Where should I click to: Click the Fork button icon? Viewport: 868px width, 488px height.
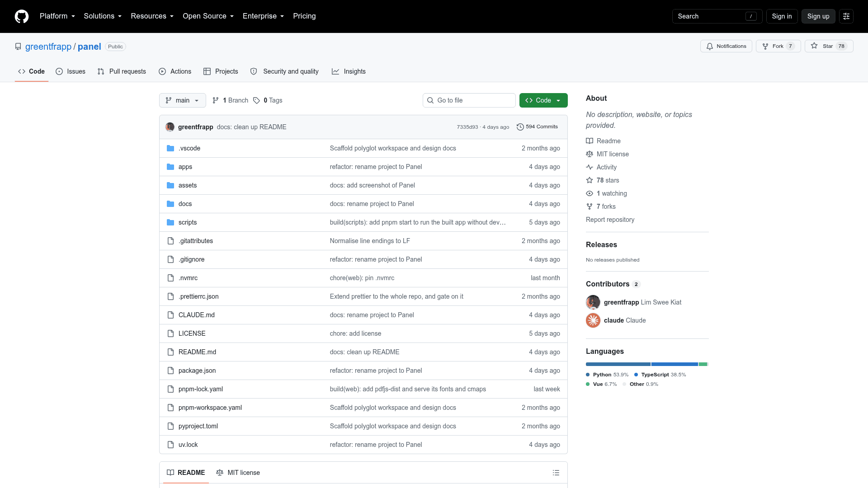click(x=765, y=47)
